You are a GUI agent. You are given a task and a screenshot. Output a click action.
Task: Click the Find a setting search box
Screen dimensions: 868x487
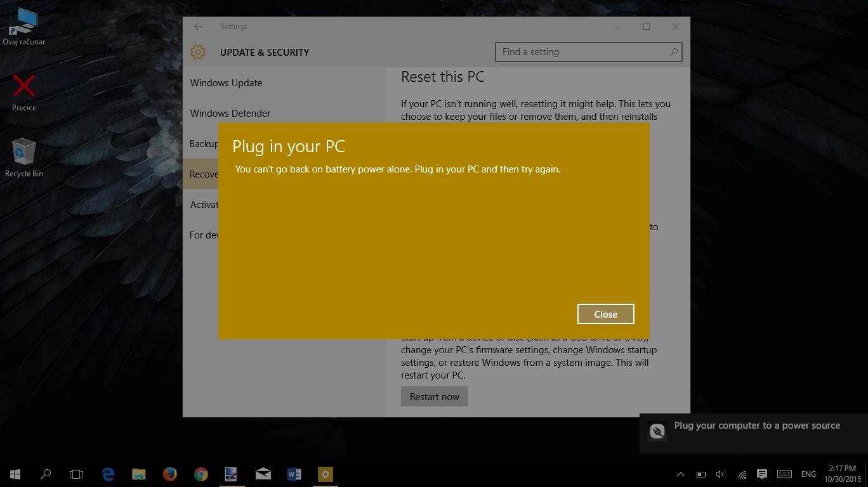pyautogui.click(x=582, y=52)
